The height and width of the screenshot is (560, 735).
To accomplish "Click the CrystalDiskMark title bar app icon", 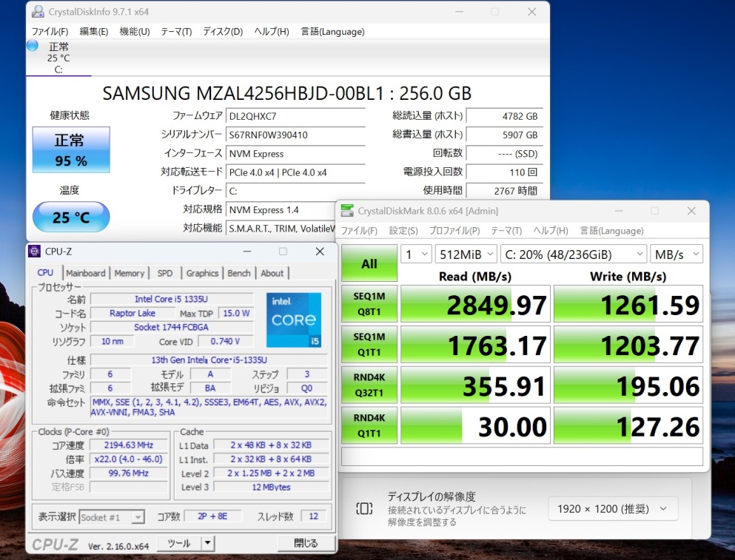I will [x=347, y=211].
